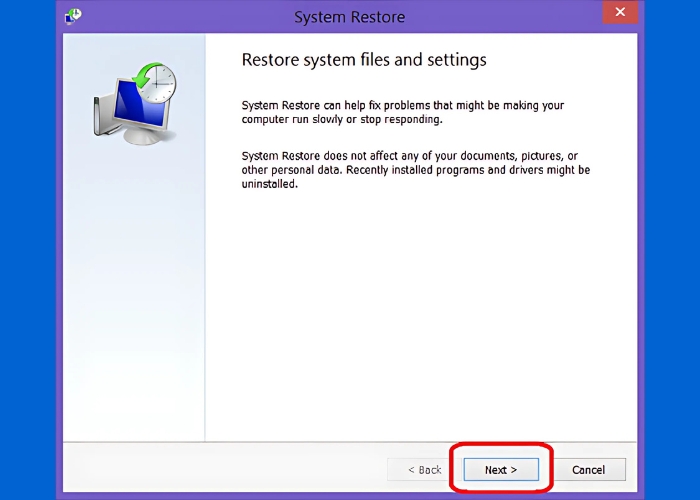The width and height of the screenshot is (700, 500).
Task: Click the purple window border at the bottom edge
Action: tap(350, 494)
